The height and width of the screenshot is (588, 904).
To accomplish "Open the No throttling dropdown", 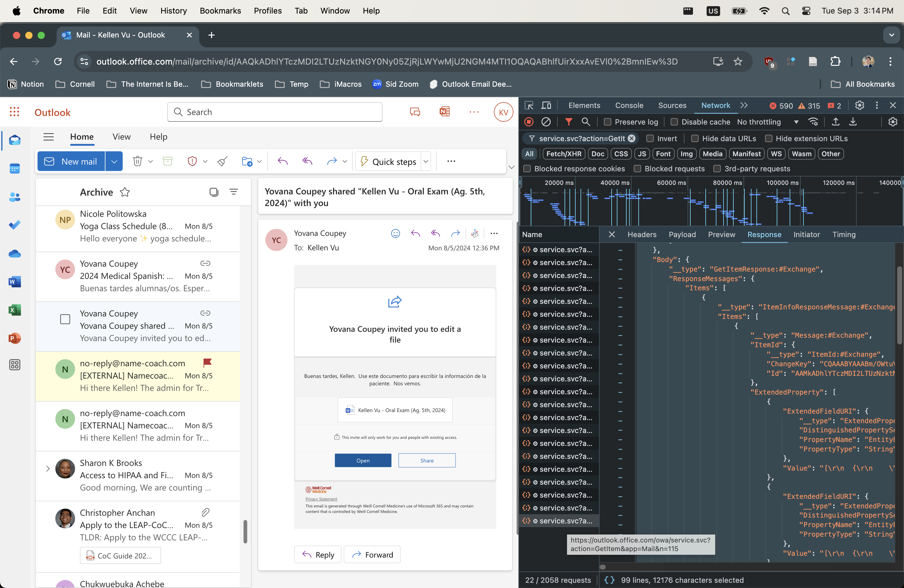I will click(768, 122).
